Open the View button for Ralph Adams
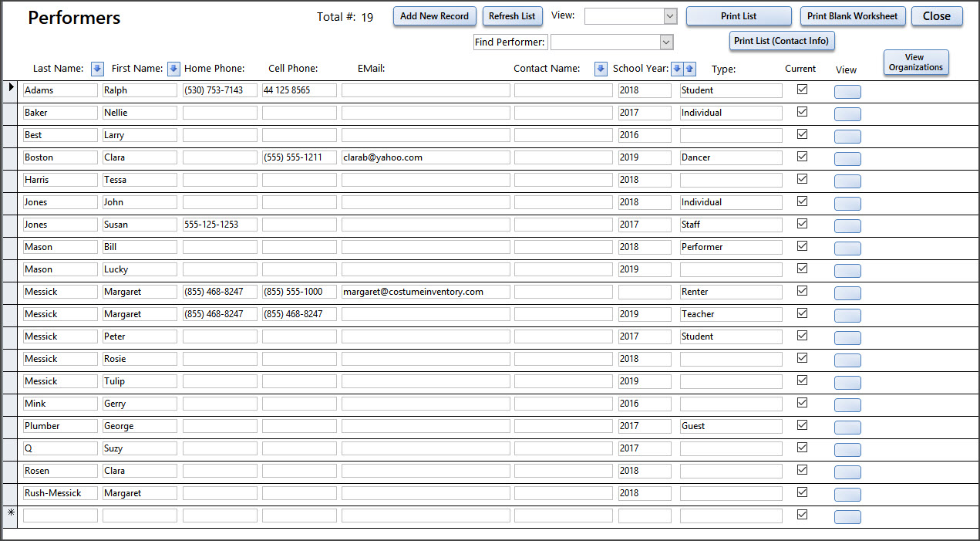 [847, 92]
